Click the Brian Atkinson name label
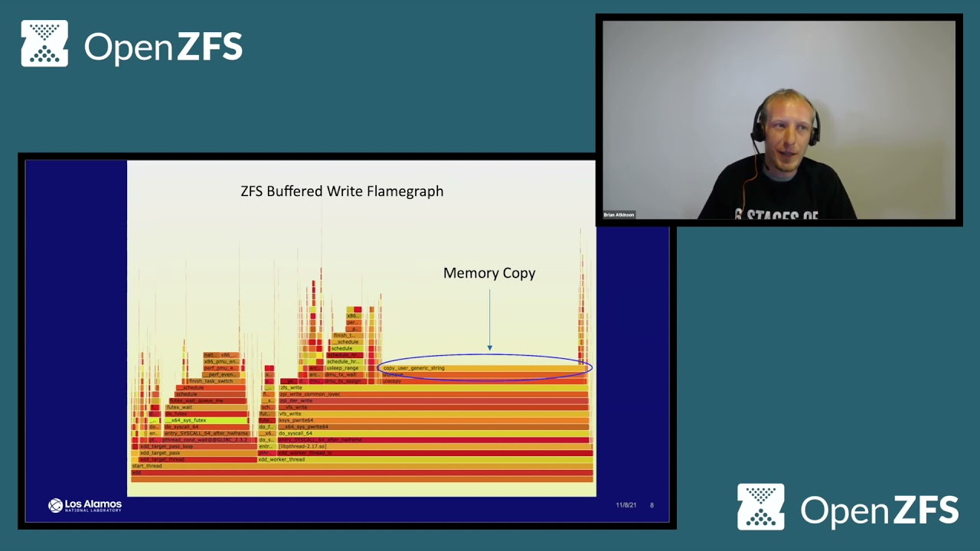980x551 pixels. [x=619, y=215]
